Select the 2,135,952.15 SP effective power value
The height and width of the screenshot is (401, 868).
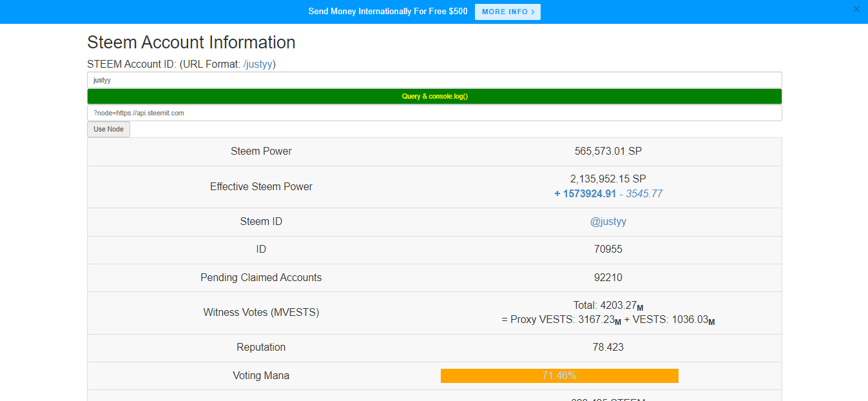pyautogui.click(x=608, y=179)
